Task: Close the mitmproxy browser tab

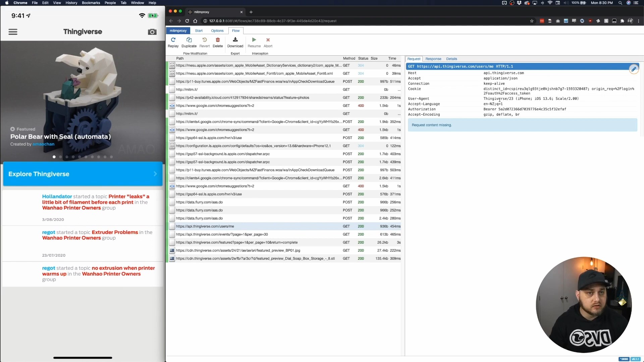Action: 241,12
